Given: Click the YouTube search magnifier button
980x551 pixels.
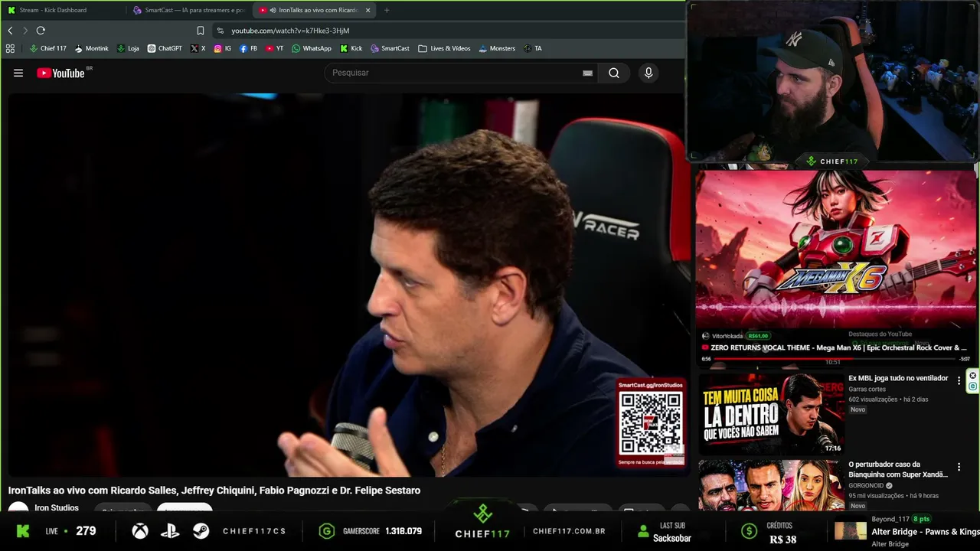Looking at the screenshot, I should point(614,73).
